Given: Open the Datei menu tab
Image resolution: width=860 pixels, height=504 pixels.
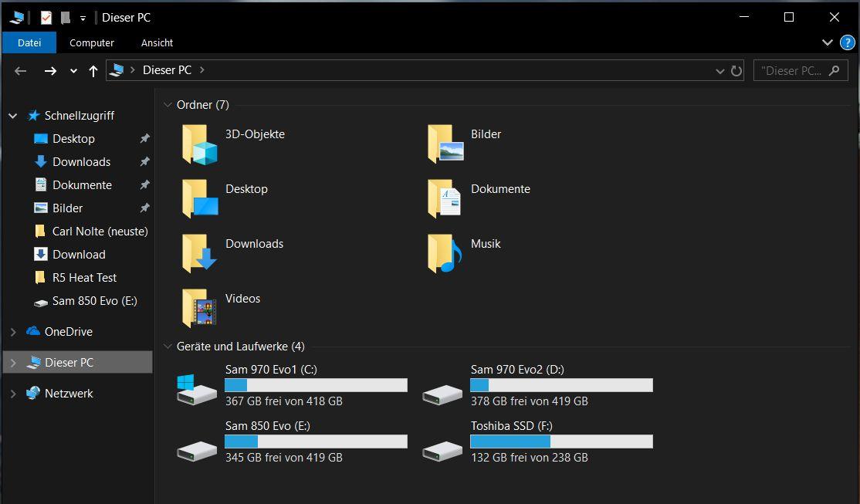Looking at the screenshot, I should (29, 42).
